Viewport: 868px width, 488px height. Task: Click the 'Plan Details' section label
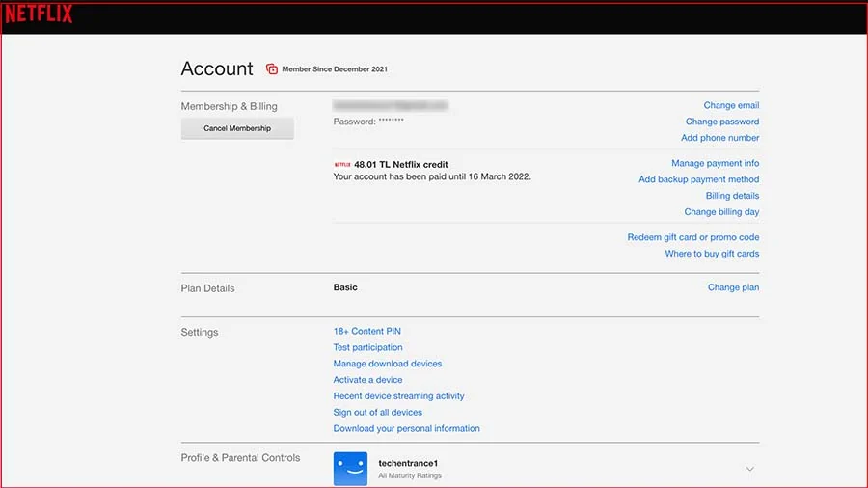[207, 288]
